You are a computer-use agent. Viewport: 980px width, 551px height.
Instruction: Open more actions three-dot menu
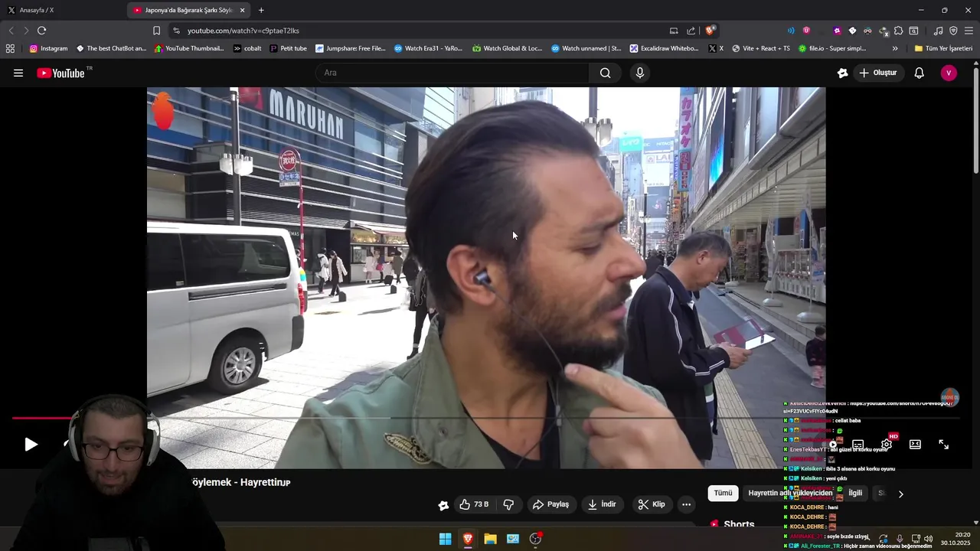(686, 504)
